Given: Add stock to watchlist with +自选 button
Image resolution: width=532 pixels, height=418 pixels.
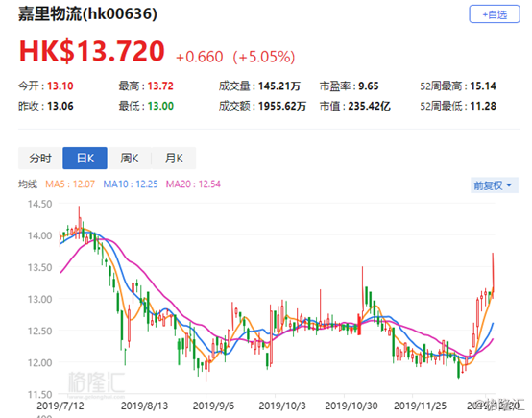Looking at the screenshot, I should 495,14.
